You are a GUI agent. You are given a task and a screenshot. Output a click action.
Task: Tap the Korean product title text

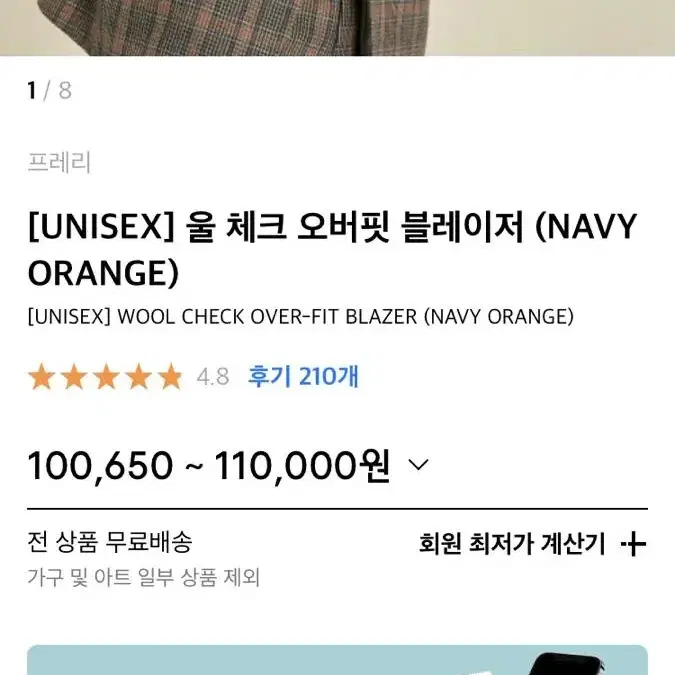point(332,249)
